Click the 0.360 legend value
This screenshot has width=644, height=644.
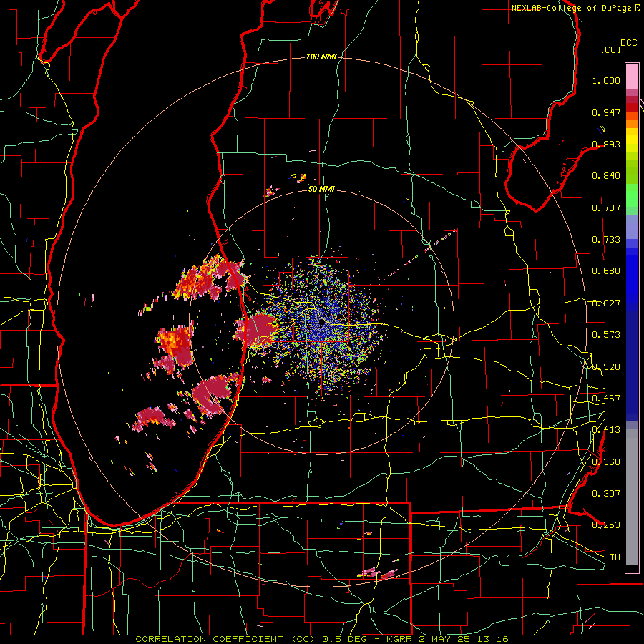(x=606, y=462)
